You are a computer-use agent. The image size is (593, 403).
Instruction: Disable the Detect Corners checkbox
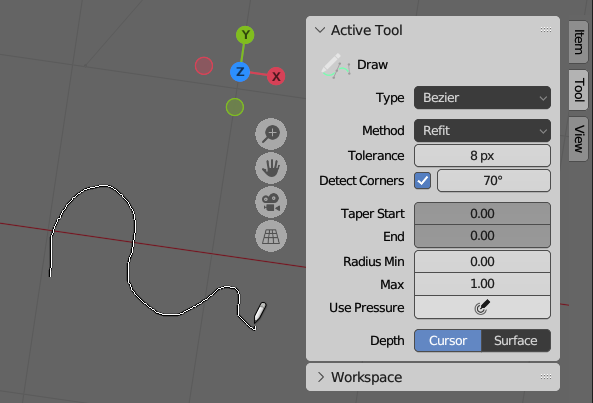pos(422,181)
